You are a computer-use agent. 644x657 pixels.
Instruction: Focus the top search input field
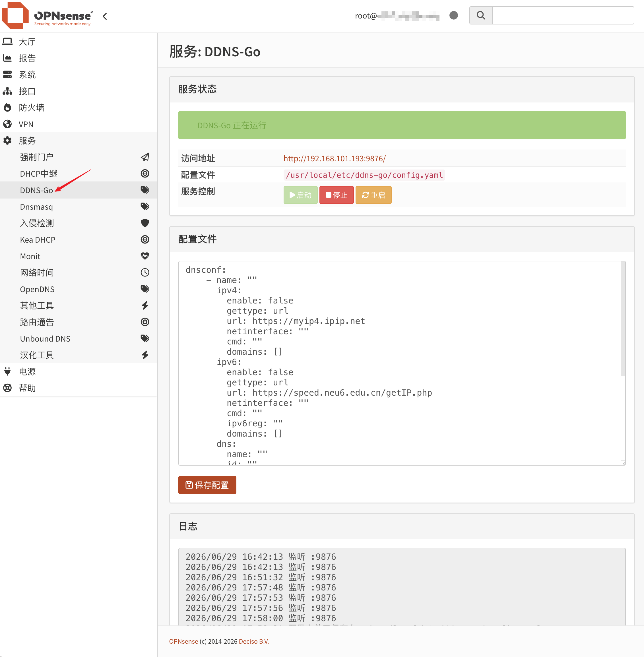[563, 15]
